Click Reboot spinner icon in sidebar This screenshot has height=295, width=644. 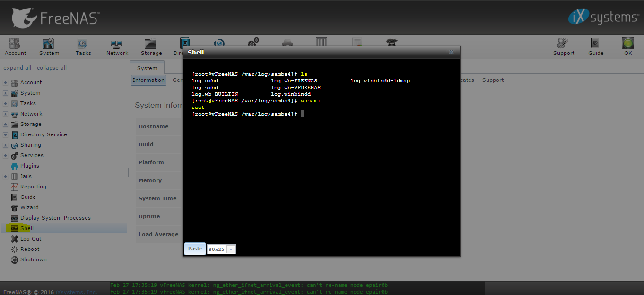[x=15, y=249]
